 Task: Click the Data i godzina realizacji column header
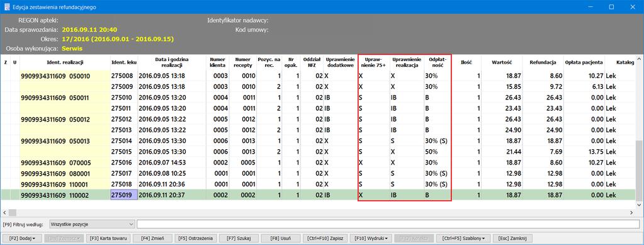pyautogui.click(x=172, y=62)
